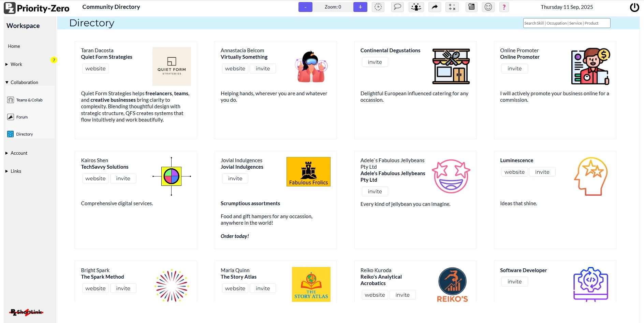Invite Kairos Shen of TechSavvy Solutions
The width and height of the screenshot is (644, 323).
[x=123, y=179]
